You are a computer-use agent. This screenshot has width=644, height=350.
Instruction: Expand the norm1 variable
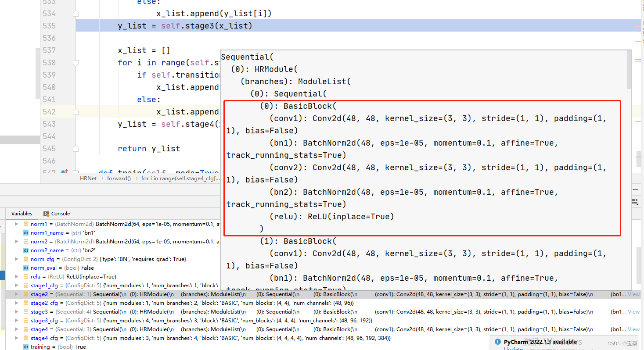click(x=17, y=224)
